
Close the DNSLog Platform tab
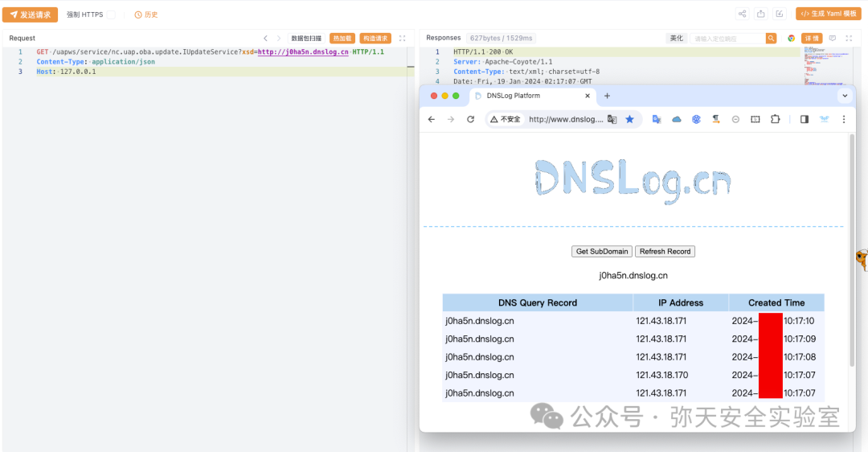[x=588, y=96]
